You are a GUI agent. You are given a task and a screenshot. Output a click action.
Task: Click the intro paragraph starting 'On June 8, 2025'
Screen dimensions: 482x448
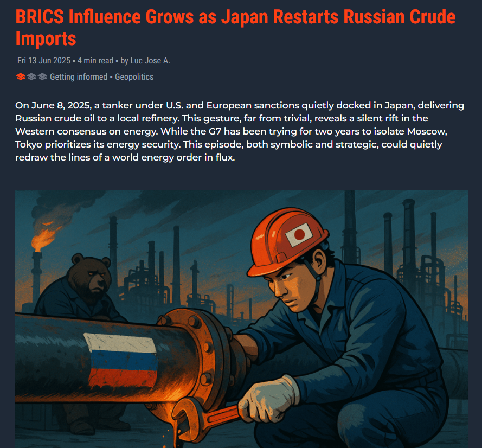pyautogui.click(x=240, y=131)
